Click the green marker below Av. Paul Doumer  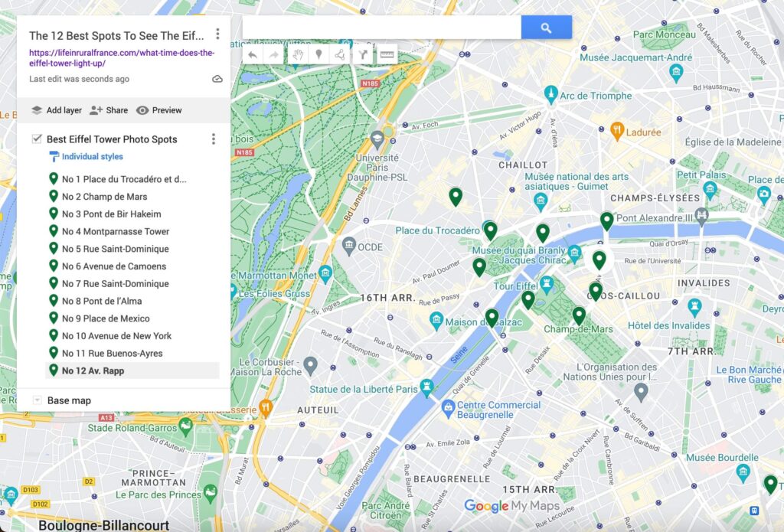tap(479, 267)
